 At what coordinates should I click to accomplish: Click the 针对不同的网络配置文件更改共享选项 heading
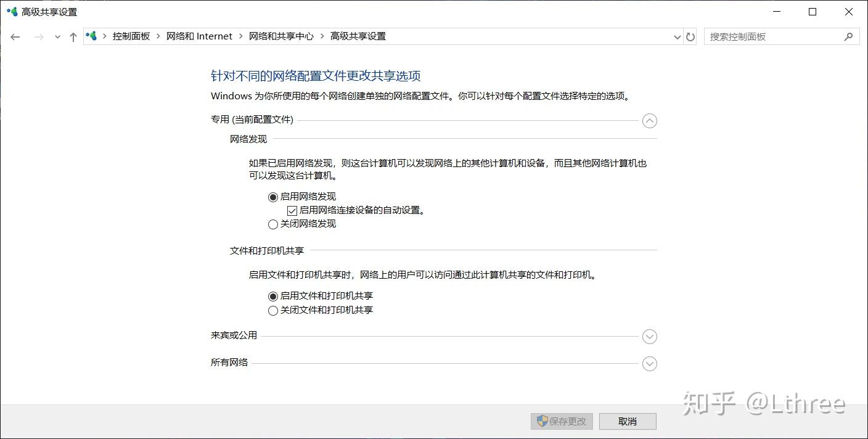316,76
